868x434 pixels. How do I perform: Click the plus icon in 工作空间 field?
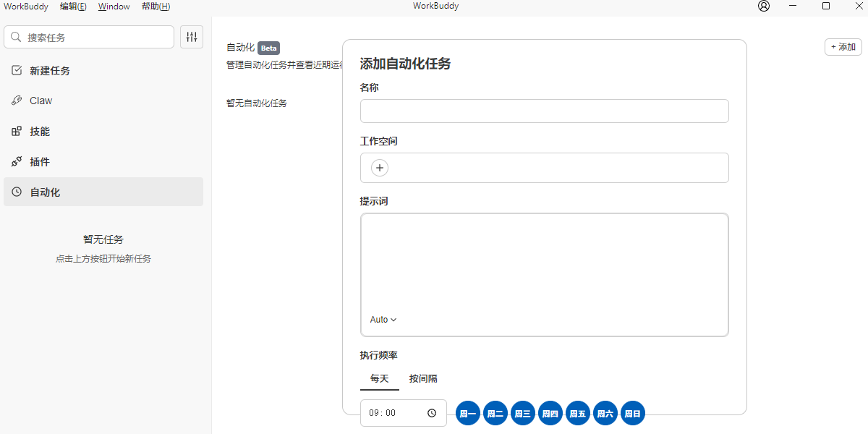380,168
